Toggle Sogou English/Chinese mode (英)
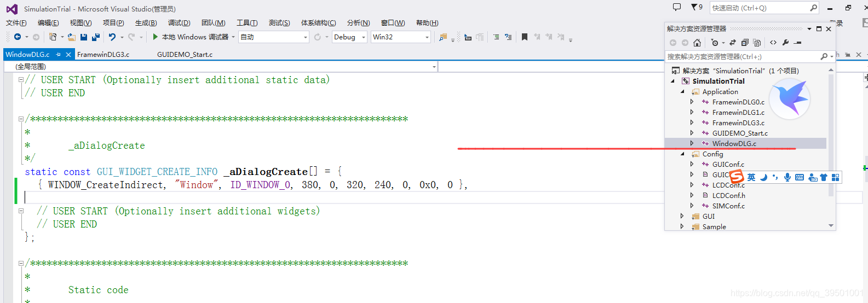 [751, 177]
